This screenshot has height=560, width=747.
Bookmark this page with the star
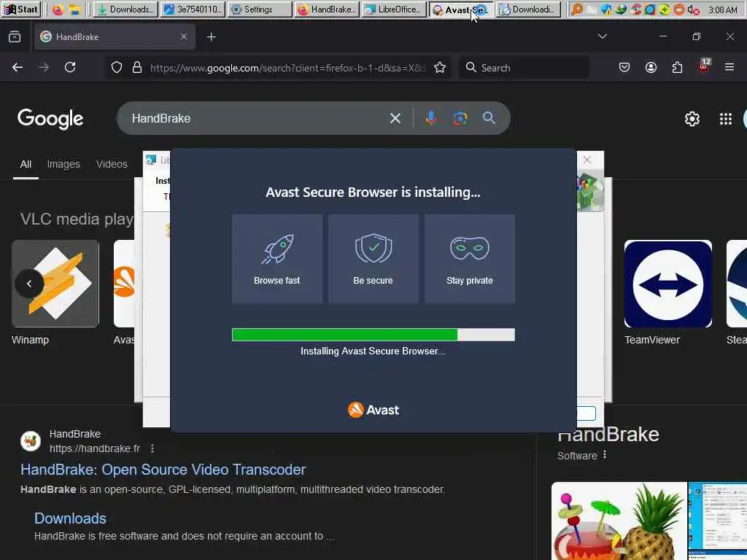440,68
